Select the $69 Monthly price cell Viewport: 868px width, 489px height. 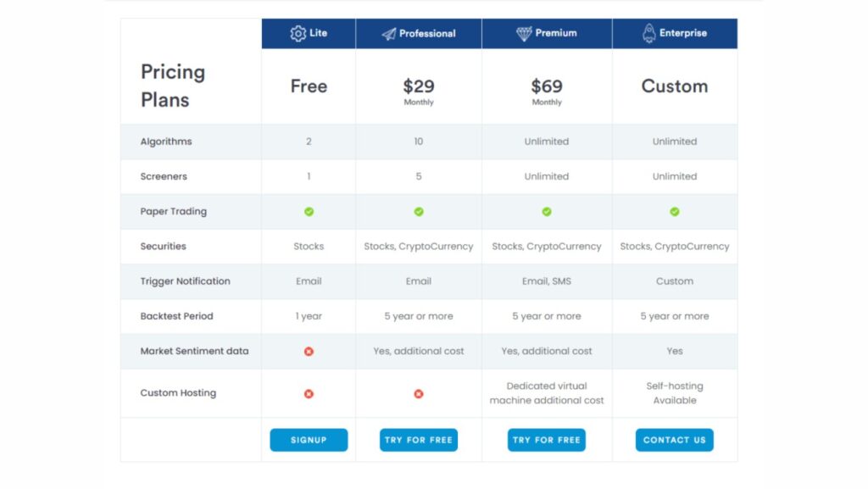[547, 89]
